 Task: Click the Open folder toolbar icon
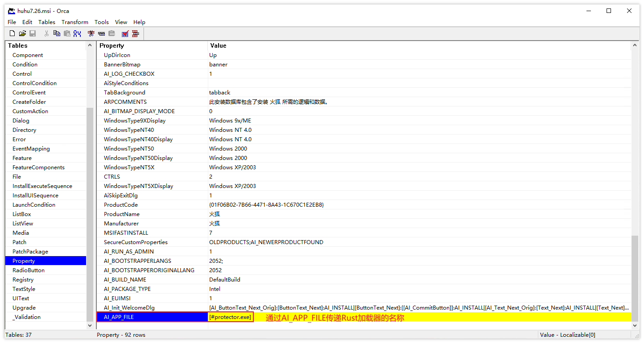tap(22, 33)
